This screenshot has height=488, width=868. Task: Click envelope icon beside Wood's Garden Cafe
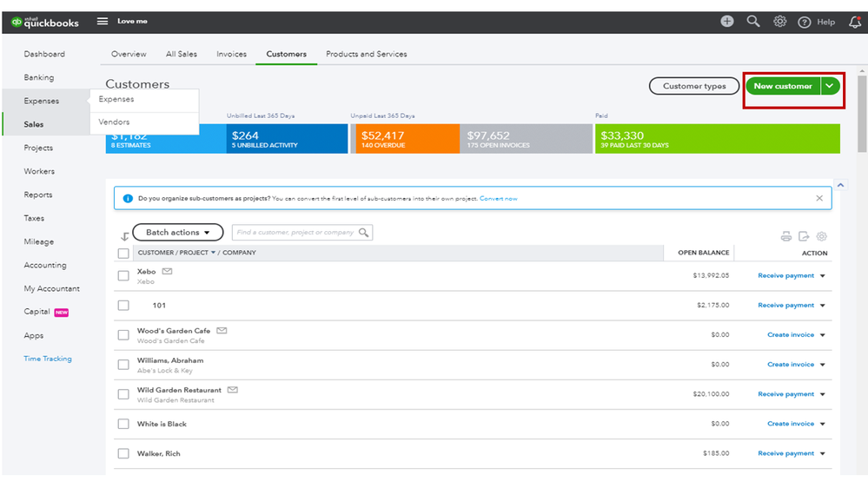click(x=222, y=330)
